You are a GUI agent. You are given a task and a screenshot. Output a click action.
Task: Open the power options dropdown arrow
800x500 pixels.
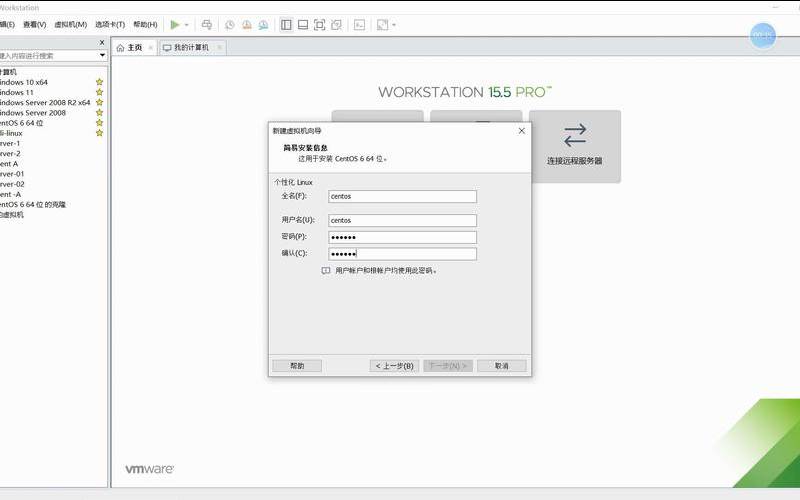187,25
